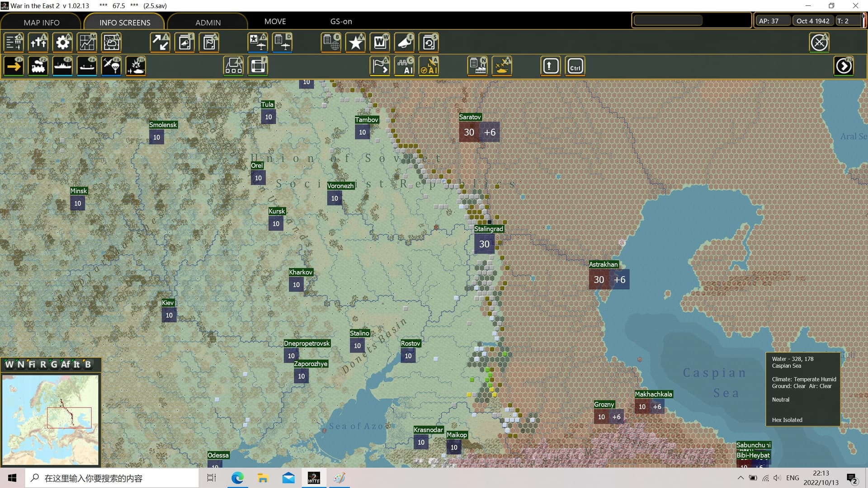
Task: Click the Europe minimap thumbnail
Action: tap(50, 420)
